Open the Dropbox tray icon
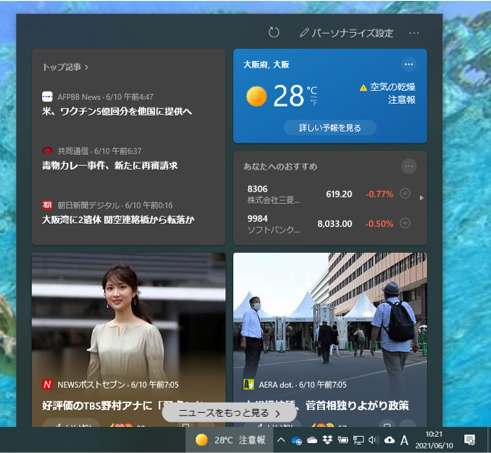This screenshot has height=453, width=491. [327, 440]
